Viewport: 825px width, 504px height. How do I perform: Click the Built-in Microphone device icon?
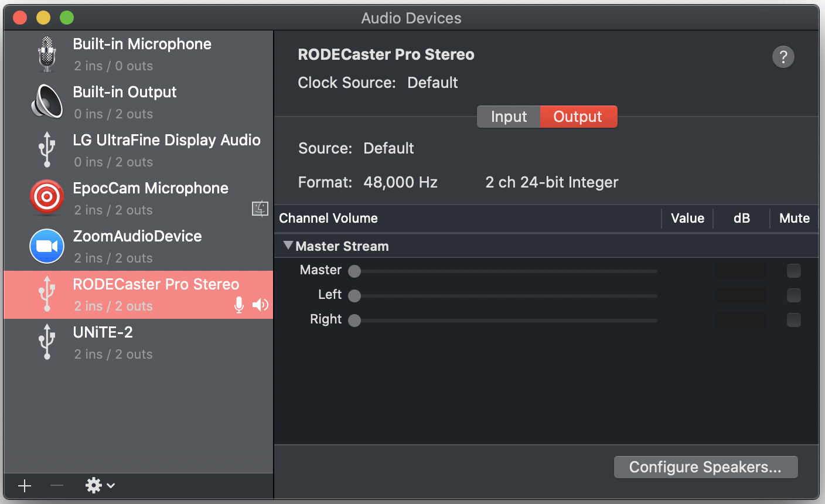(x=47, y=55)
